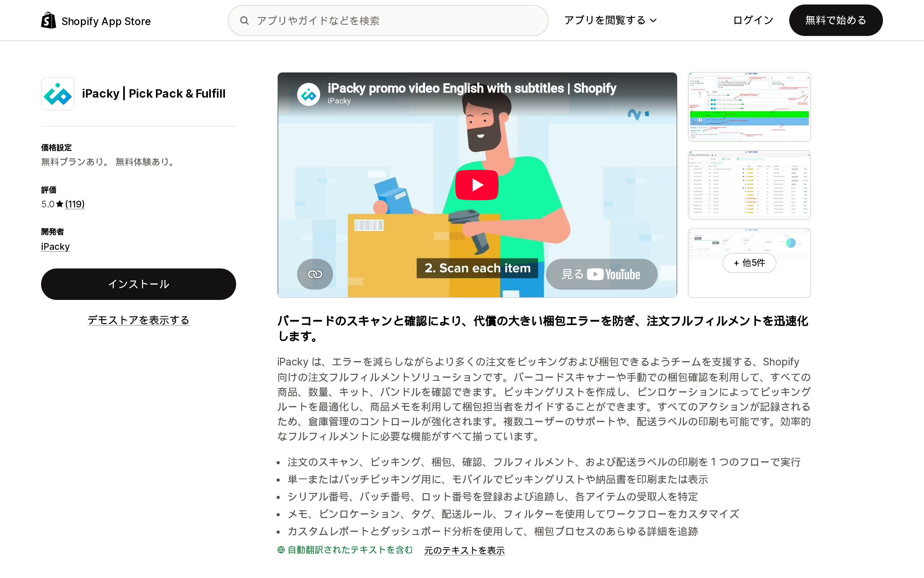Click the star rating icon
This screenshot has width=924, height=578.
pyautogui.click(x=60, y=204)
